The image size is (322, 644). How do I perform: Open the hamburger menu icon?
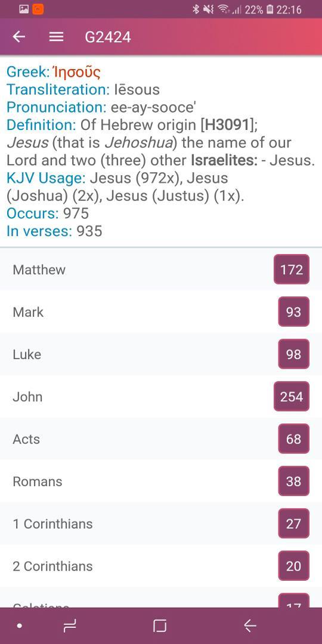tap(56, 37)
